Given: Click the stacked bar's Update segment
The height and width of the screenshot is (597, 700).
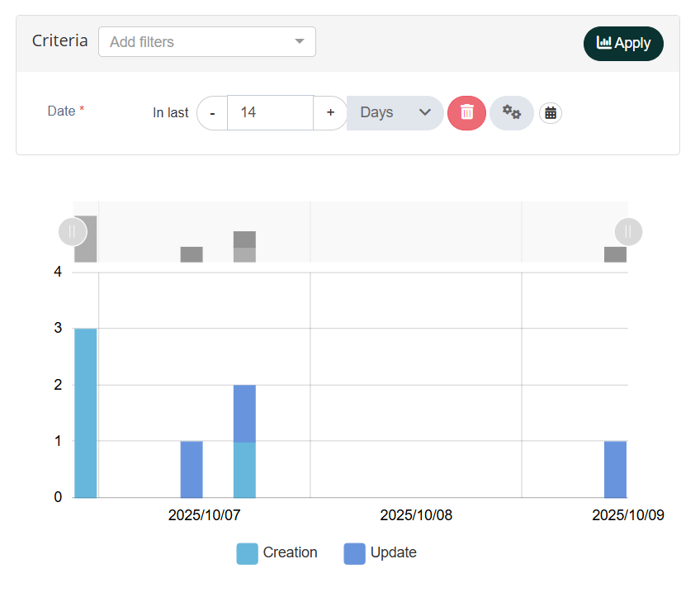Looking at the screenshot, I should 244,413.
